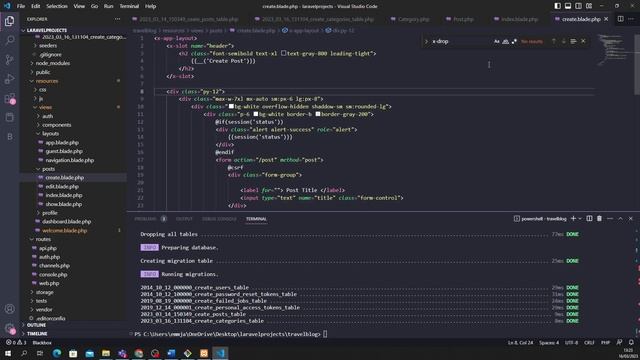
Task: Toggle Primary Side Bar layout button
Action: (x=557, y=6)
